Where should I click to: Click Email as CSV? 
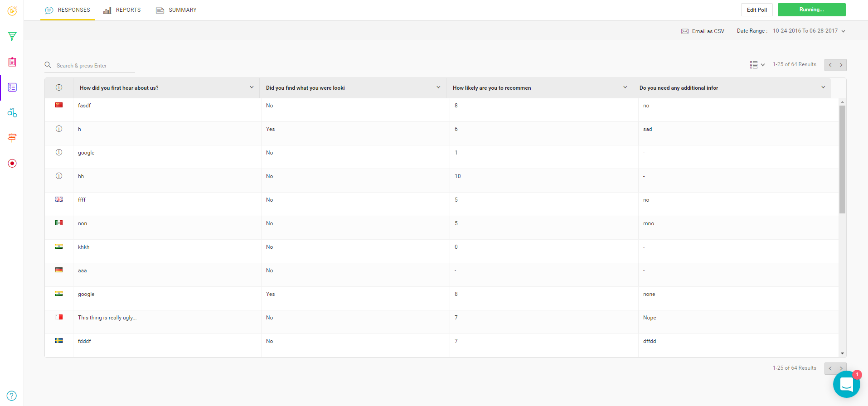pyautogui.click(x=703, y=31)
